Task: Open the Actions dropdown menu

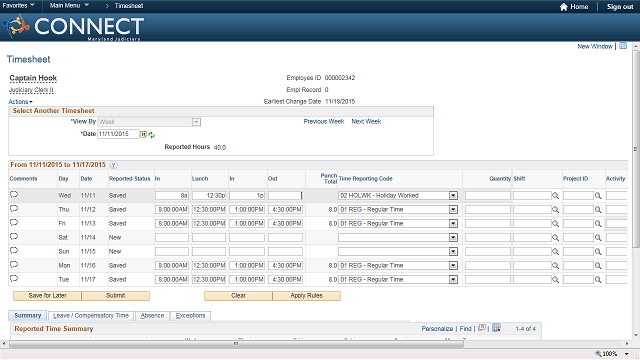Action: [20, 102]
